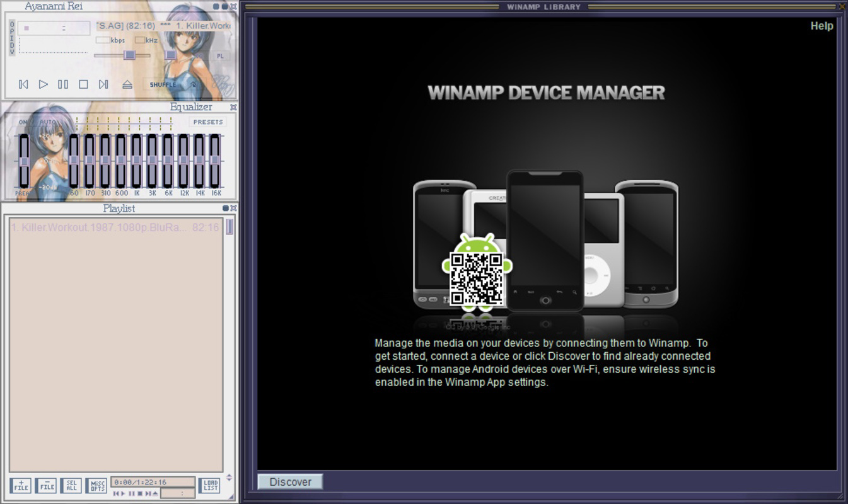Viewport: 848px width, 504px height.
Task: Click the 3K equalizer band slider
Action: coord(152,161)
